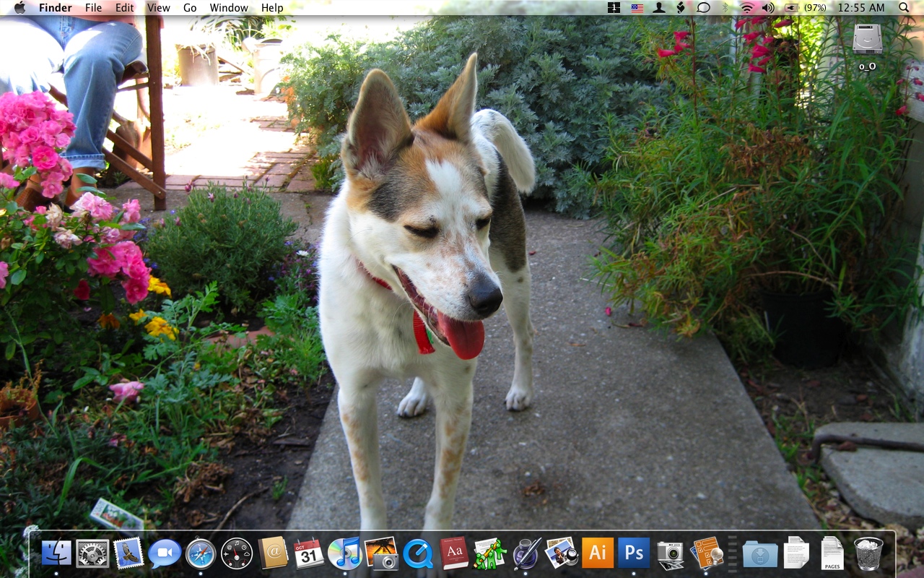Launch QuickTime Player from the Dock
The width and height of the screenshot is (924, 578).
pyautogui.click(x=417, y=553)
